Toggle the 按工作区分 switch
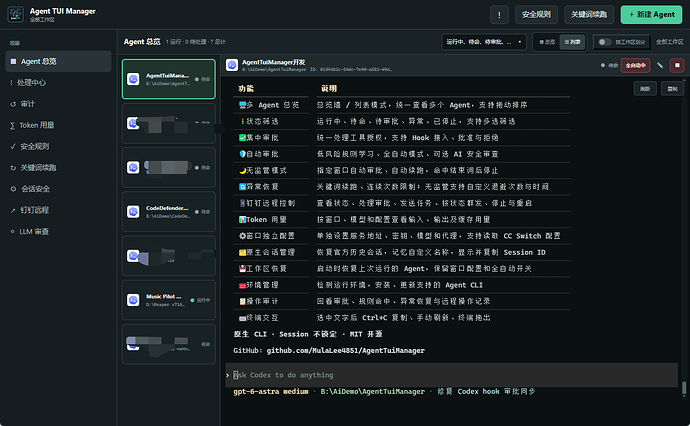 (605, 42)
